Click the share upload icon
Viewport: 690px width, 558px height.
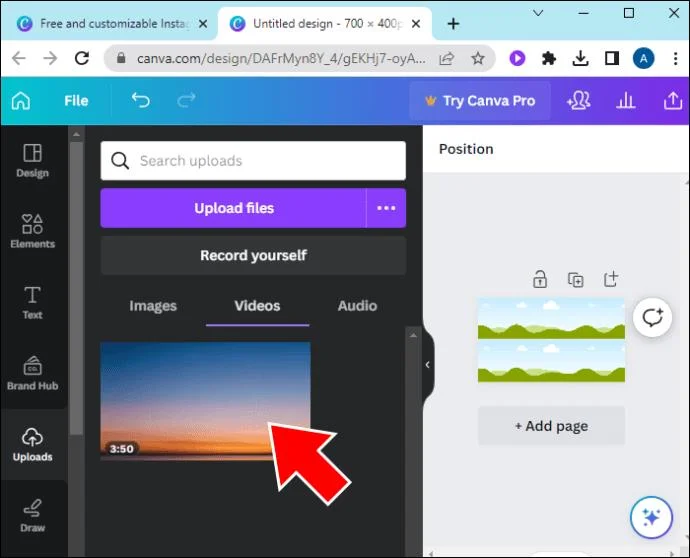(x=673, y=101)
